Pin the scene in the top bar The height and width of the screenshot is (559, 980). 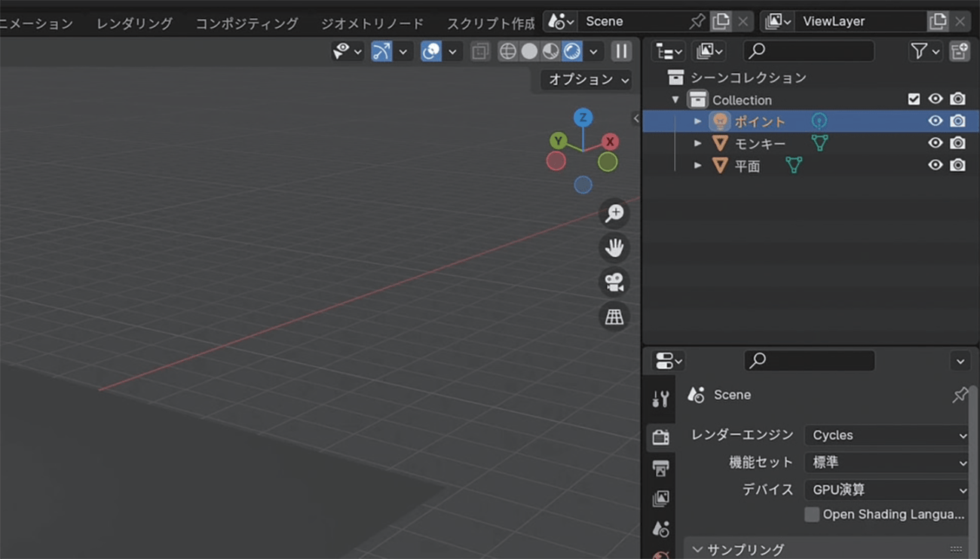(697, 21)
